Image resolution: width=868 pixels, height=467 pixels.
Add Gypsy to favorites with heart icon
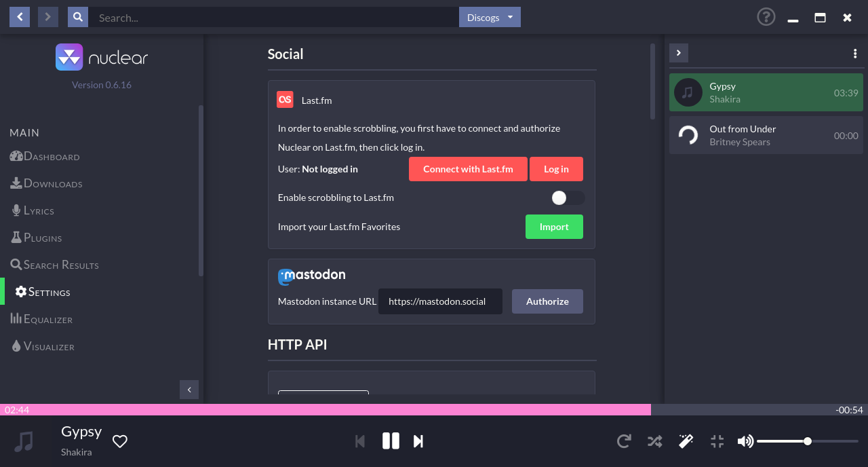(x=120, y=442)
